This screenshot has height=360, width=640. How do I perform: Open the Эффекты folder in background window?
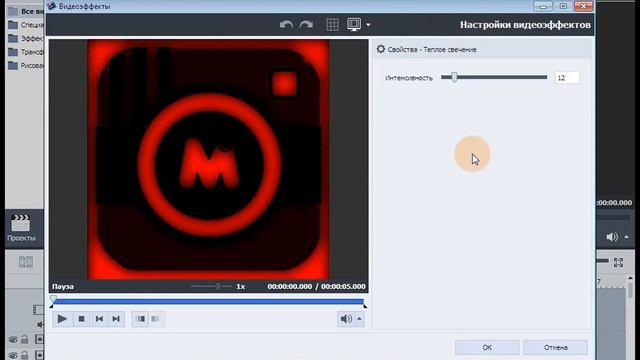coord(26,38)
